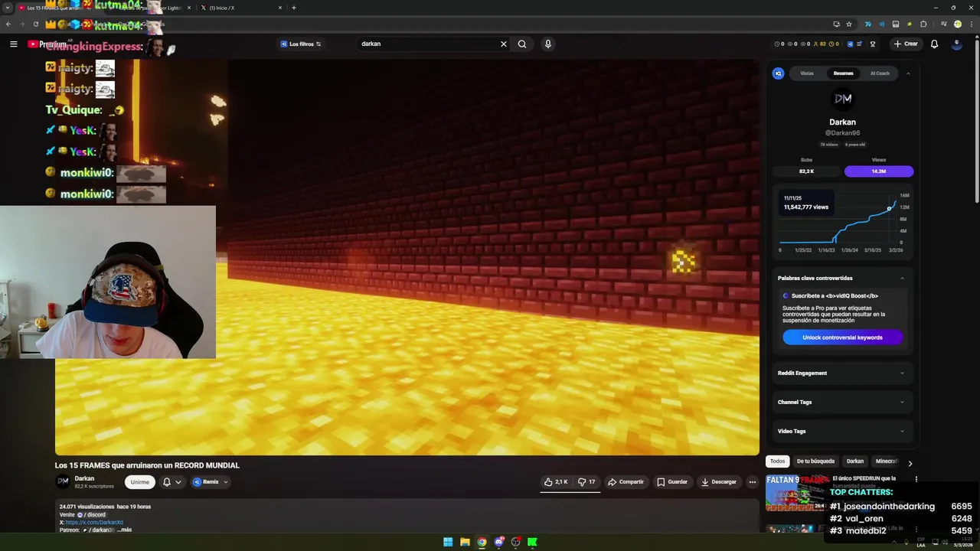980x551 pixels.
Task: Start voice search with microphone icon
Action: [x=547, y=44]
